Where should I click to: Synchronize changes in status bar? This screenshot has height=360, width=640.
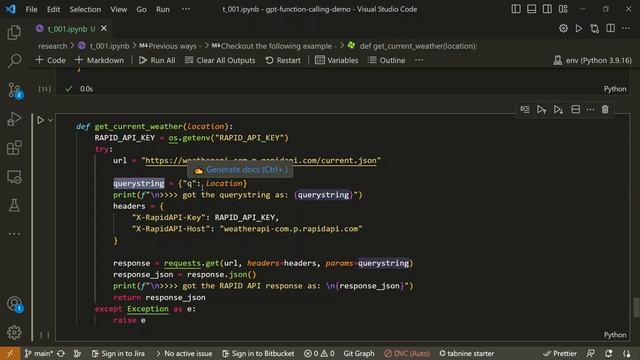(61, 353)
